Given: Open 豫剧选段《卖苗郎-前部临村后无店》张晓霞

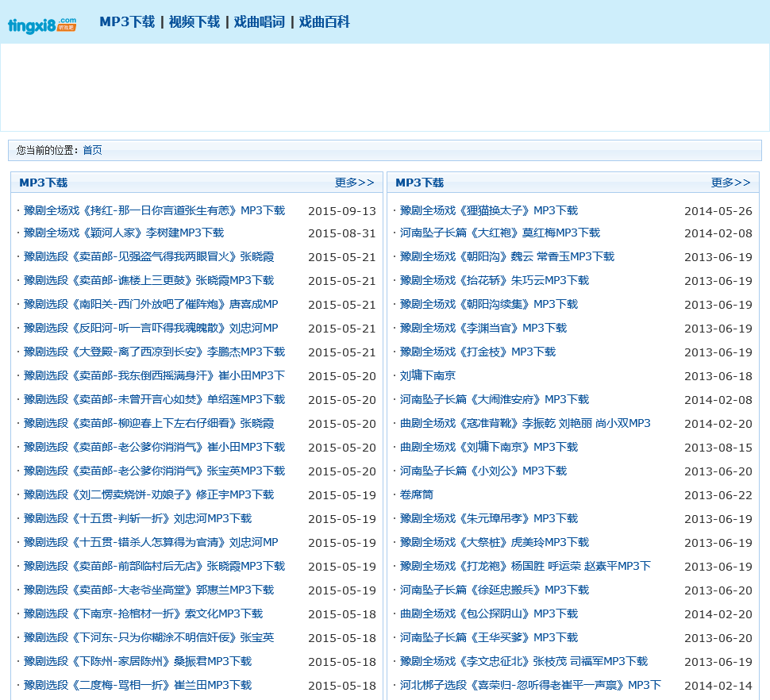Looking at the screenshot, I should tap(154, 566).
